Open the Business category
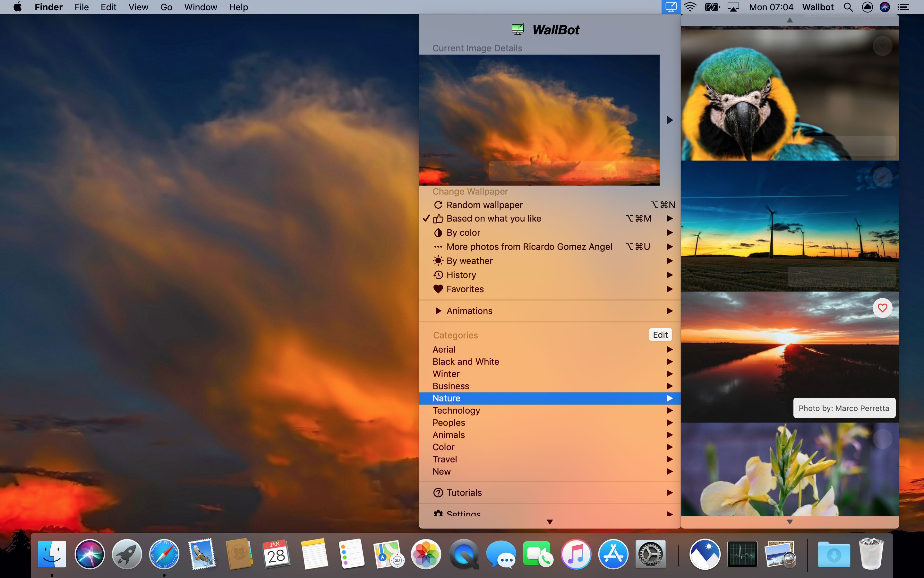This screenshot has height=578, width=924. (550, 386)
